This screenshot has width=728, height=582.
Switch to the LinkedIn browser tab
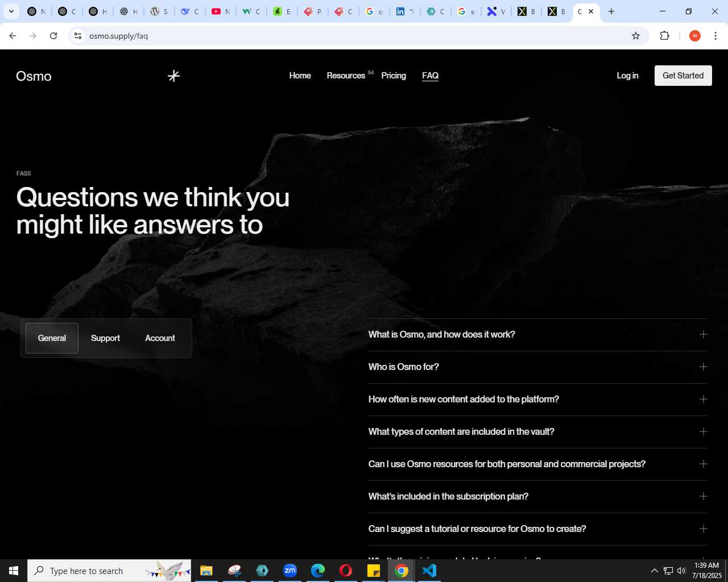click(x=405, y=11)
